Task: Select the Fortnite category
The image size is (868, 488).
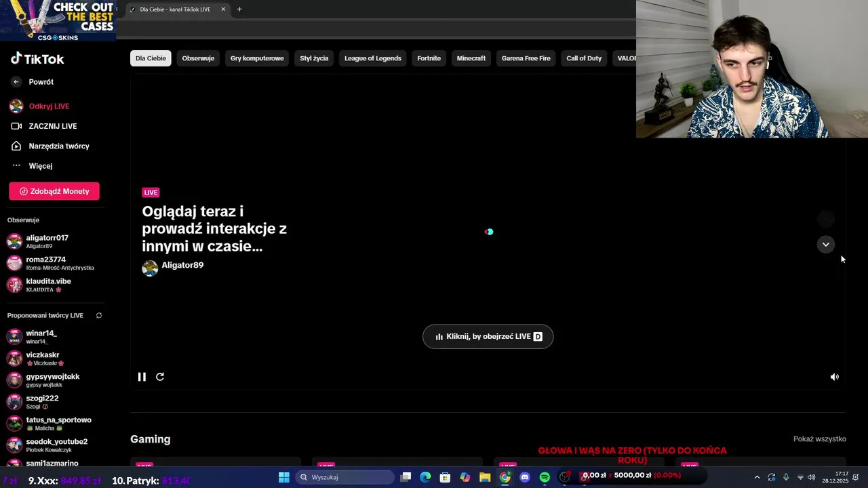Action: click(429, 58)
